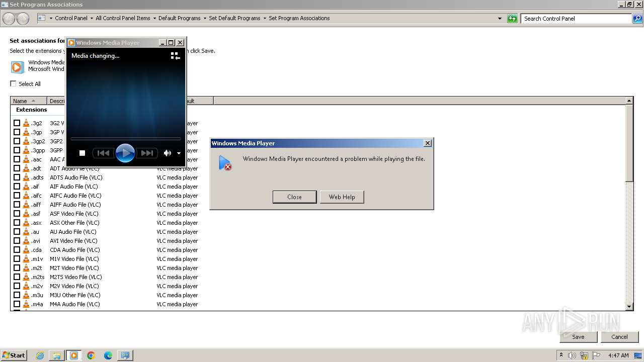Click VLC cone icon for .aifc
Viewport: 644px width, 362px height.
[x=26, y=196]
